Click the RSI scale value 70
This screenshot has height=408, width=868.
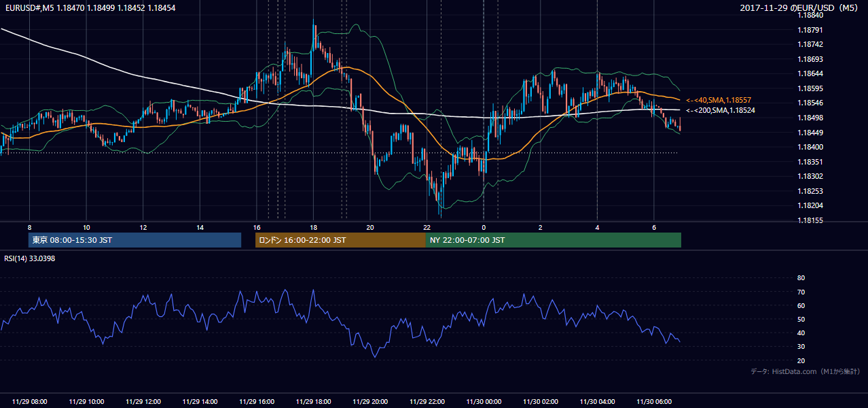[801, 292]
